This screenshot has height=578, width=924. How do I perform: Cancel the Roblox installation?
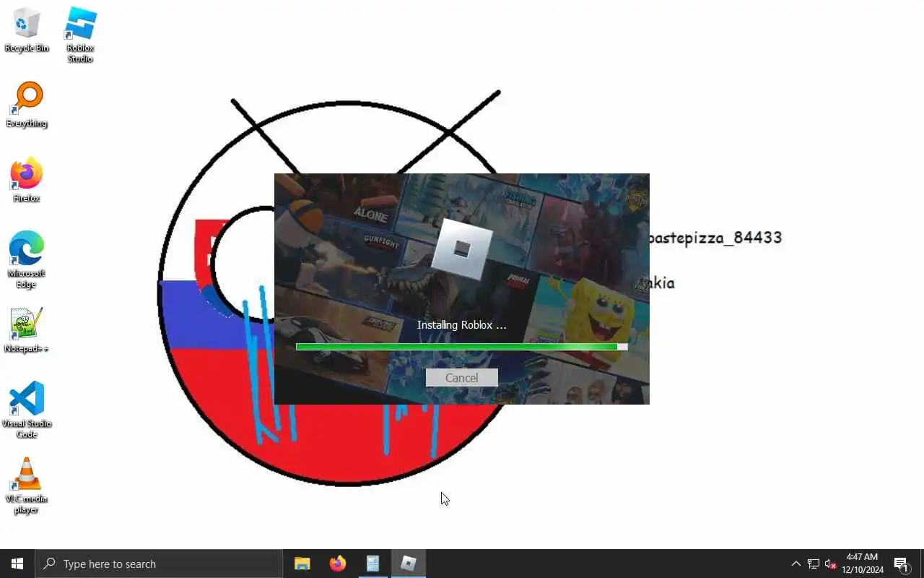click(x=461, y=378)
